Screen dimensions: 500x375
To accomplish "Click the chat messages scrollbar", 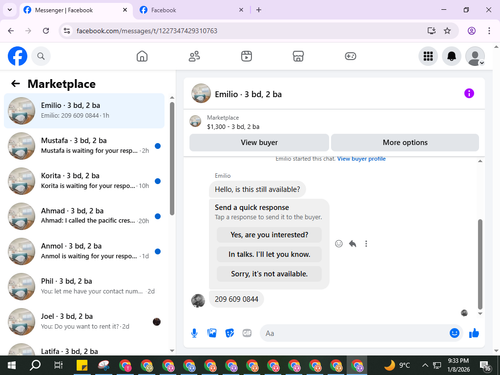I will [480, 264].
